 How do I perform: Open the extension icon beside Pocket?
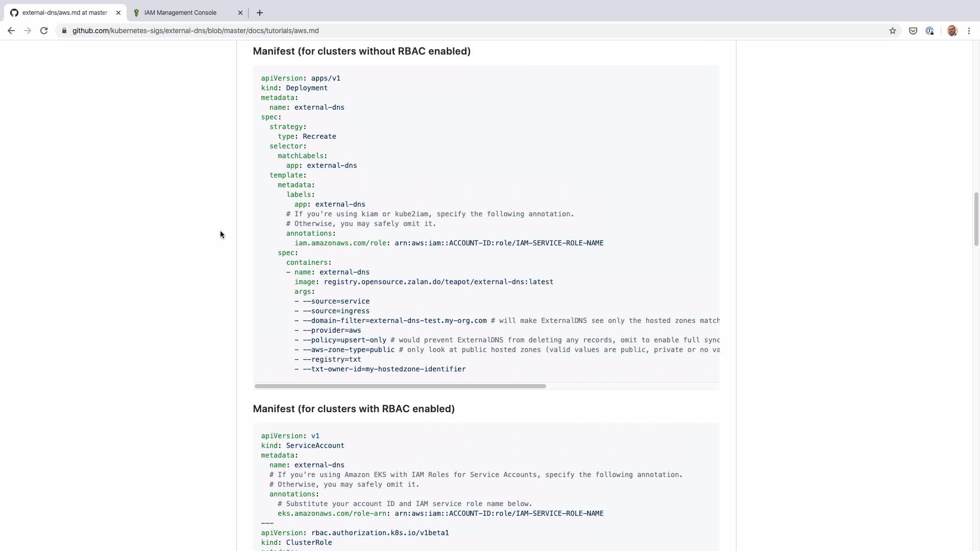(x=929, y=31)
